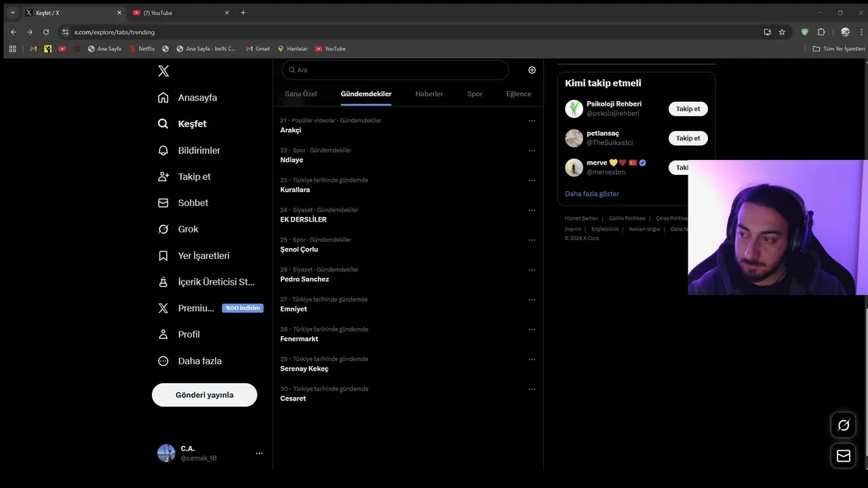
Task: Open Chrome apps grid icon
Action: pos(12,49)
